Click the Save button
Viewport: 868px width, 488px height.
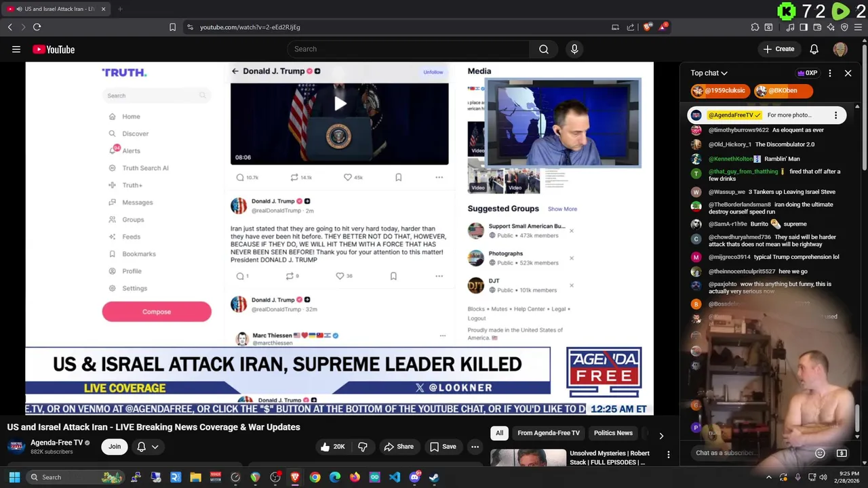click(443, 447)
